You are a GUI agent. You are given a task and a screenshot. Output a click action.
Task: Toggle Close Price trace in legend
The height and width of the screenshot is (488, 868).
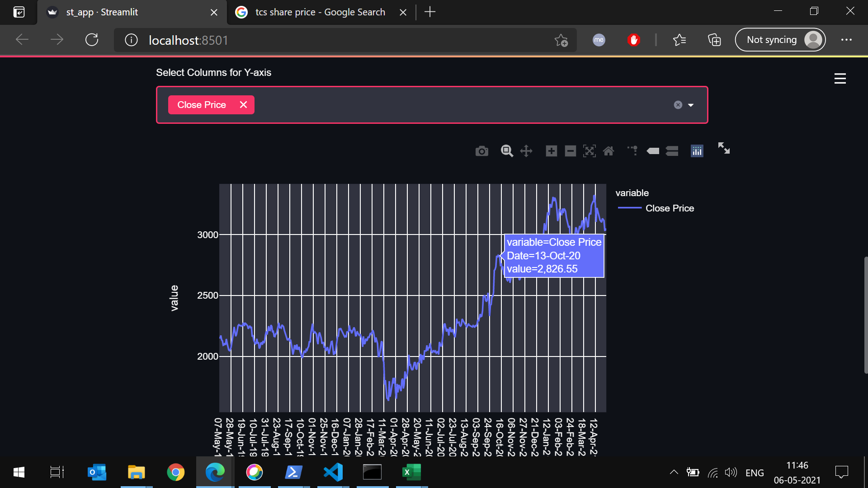[656, 208]
